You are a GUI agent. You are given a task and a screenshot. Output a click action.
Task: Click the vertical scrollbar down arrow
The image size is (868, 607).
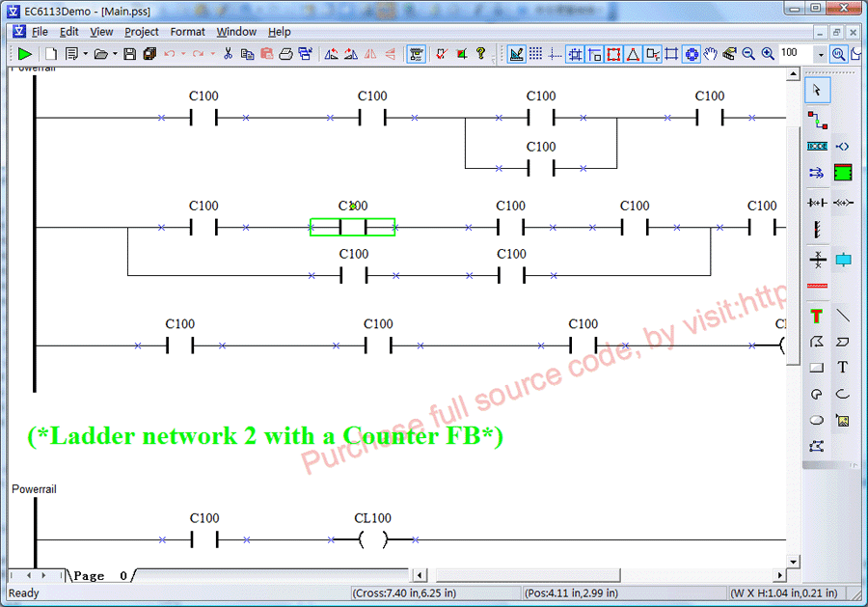point(793,561)
